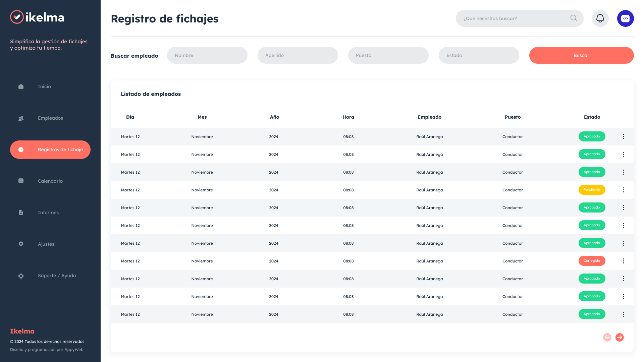644x362 pixels.
Task: Select the Pendiente status badge
Action: pyautogui.click(x=592, y=190)
